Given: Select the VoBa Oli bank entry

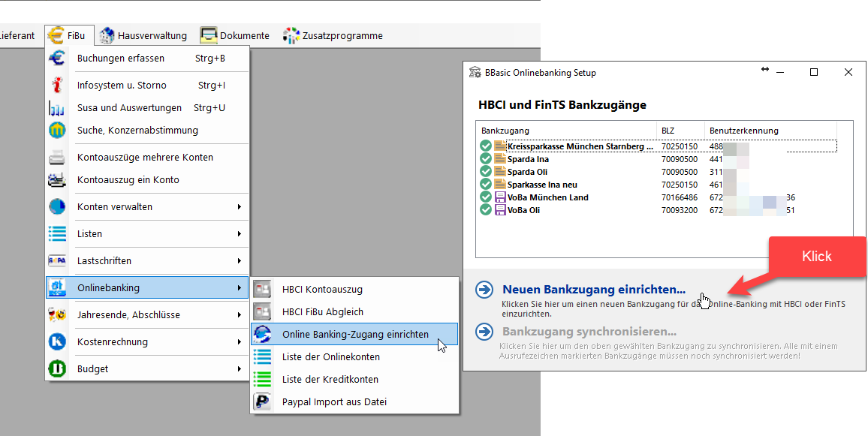Looking at the screenshot, I should tap(659, 210).
